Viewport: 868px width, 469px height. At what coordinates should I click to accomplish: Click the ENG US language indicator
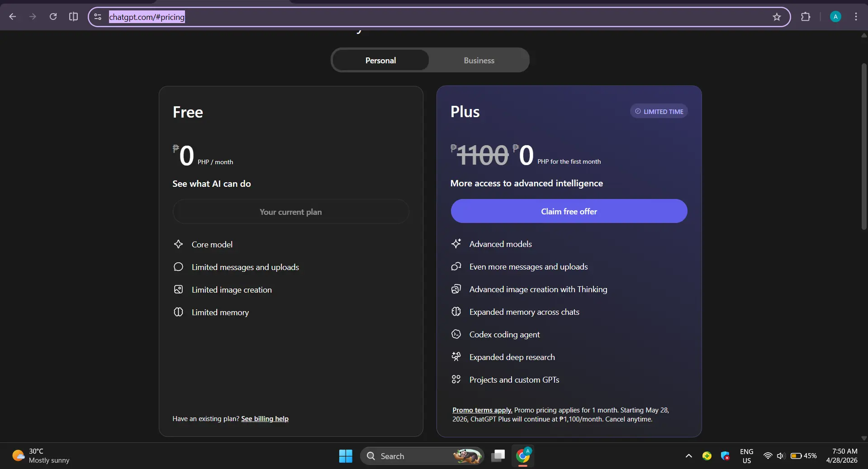pyautogui.click(x=747, y=456)
